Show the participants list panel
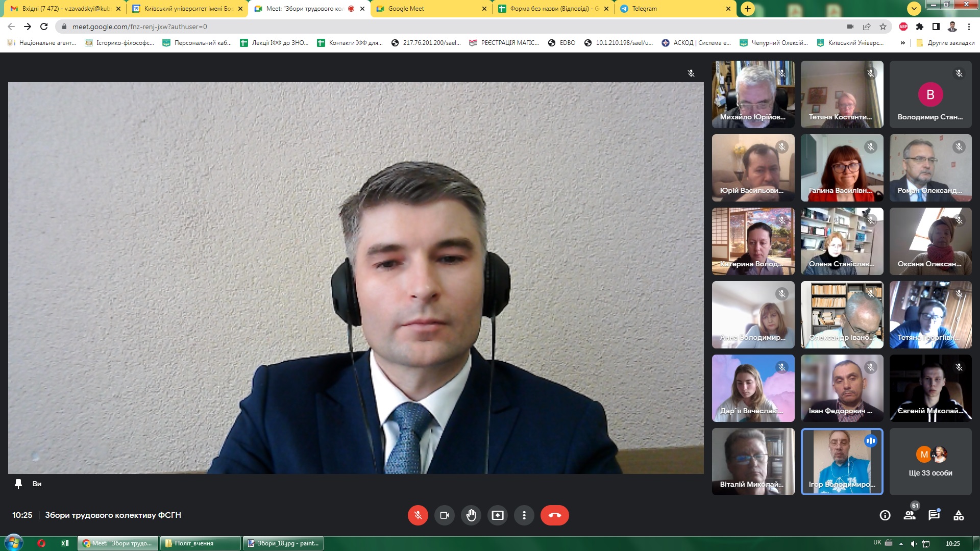 click(910, 515)
